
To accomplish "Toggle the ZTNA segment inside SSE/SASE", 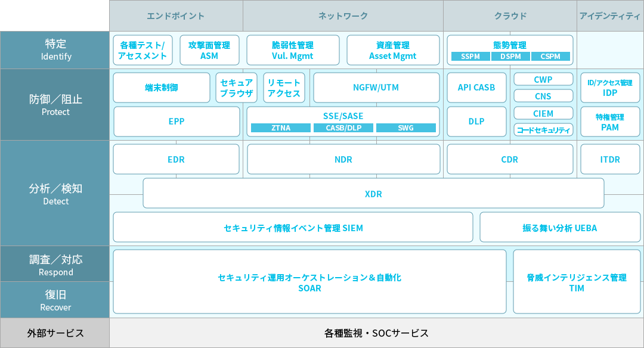I will point(280,127).
